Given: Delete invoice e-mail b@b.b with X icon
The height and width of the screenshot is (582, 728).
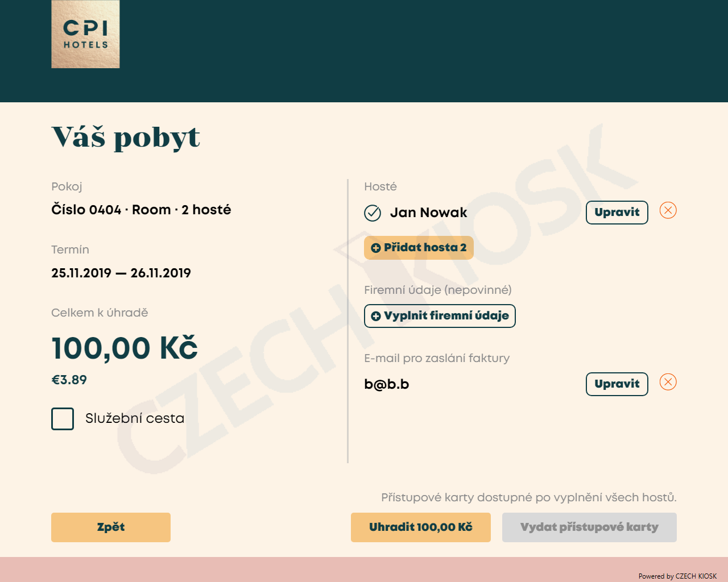Looking at the screenshot, I should [668, 382].
